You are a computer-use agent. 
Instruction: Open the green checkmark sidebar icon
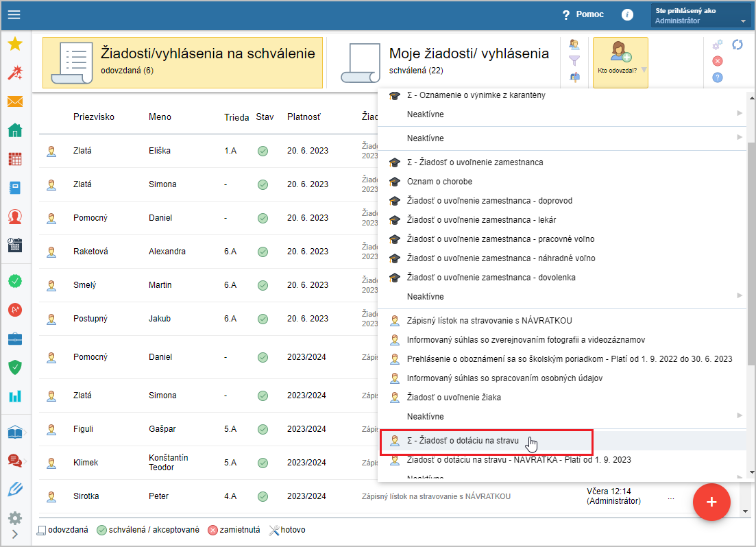click(x=15, y=281)
